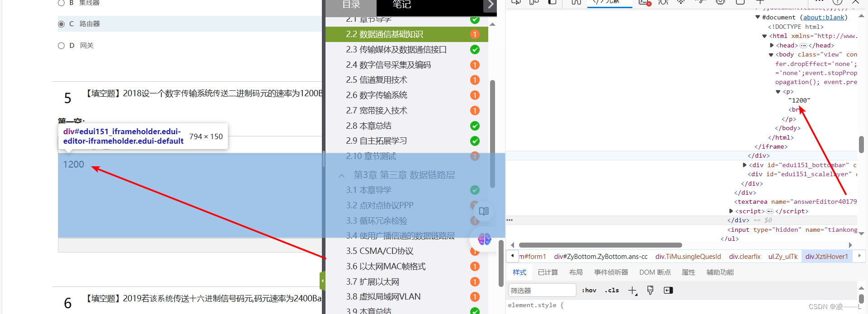The height and width of the screenshot is (314, 868).
Task: Click the chapter list vertical scrollbar thumb
Action: coord(493,134)
